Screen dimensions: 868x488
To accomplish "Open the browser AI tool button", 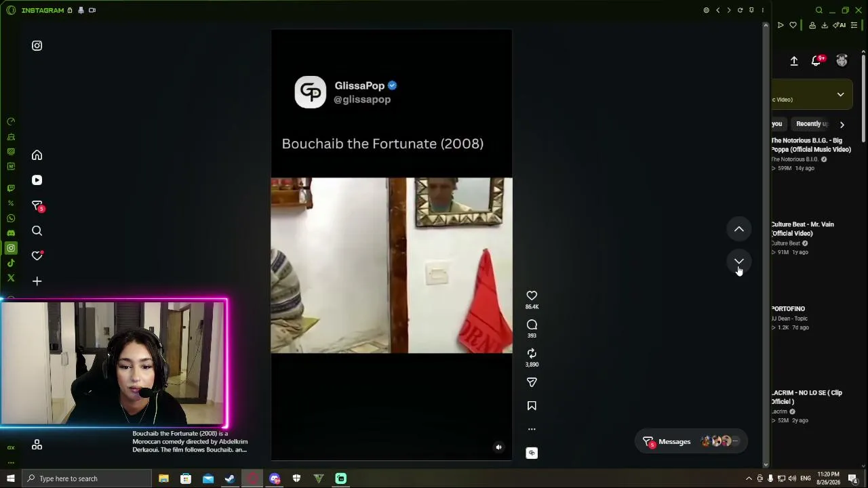I will [x=840, y=25].
